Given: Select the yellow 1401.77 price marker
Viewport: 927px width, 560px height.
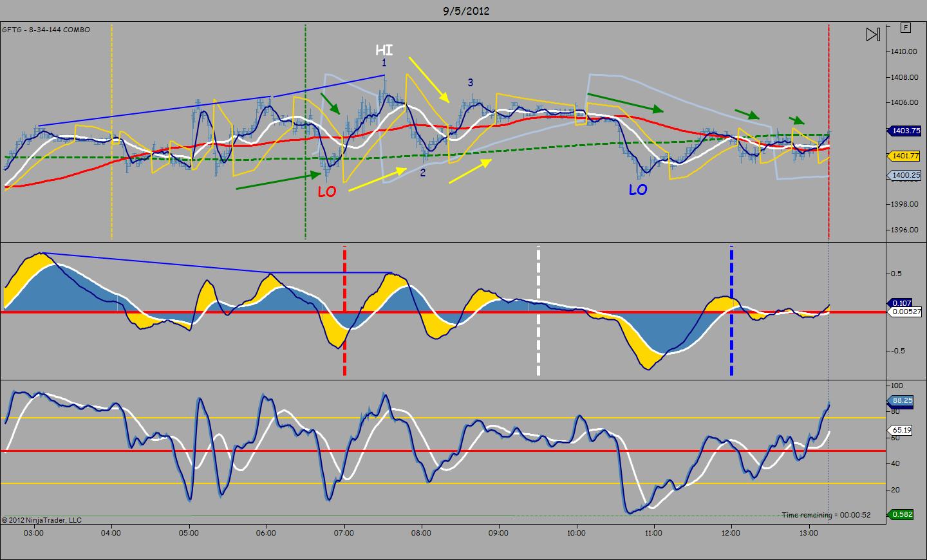Looking at the screenshot, I should click(904, 156).
